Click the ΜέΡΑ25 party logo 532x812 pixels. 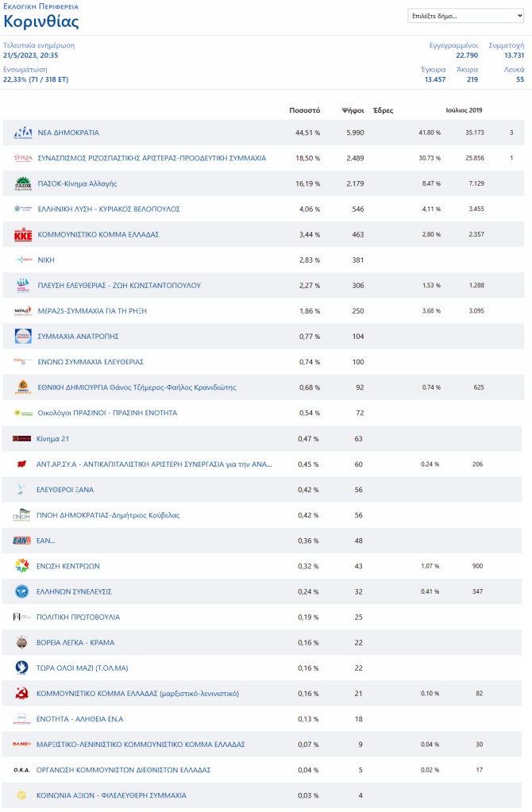point(23,311)
